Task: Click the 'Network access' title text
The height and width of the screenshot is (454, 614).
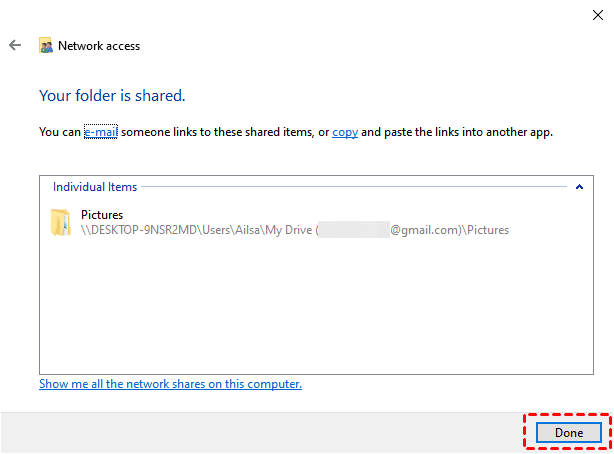Action: coord(99,46)
